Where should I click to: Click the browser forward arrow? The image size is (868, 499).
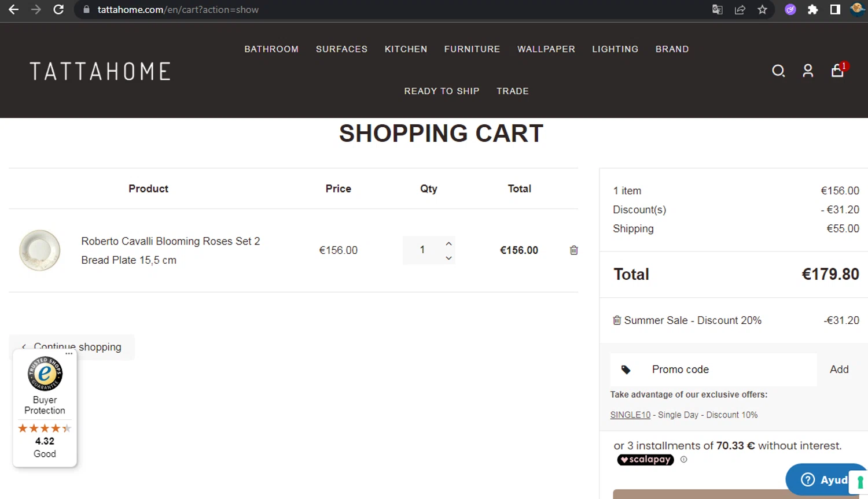pos(36,10)
